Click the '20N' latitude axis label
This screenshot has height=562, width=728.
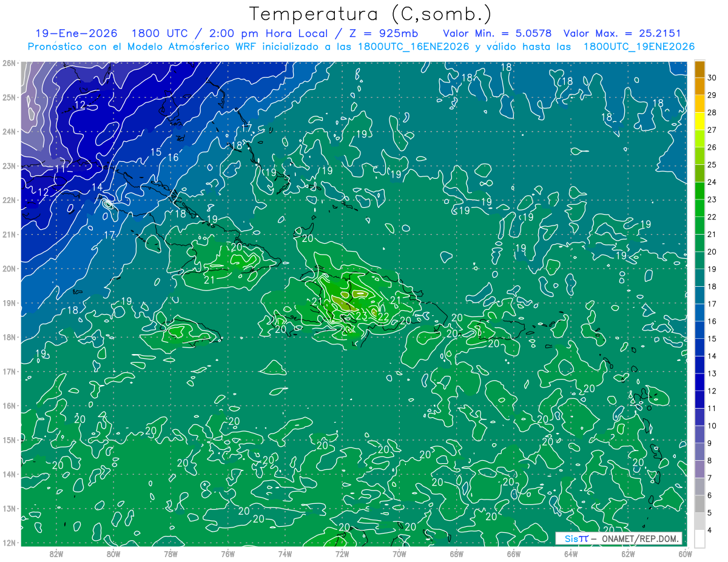8,269
